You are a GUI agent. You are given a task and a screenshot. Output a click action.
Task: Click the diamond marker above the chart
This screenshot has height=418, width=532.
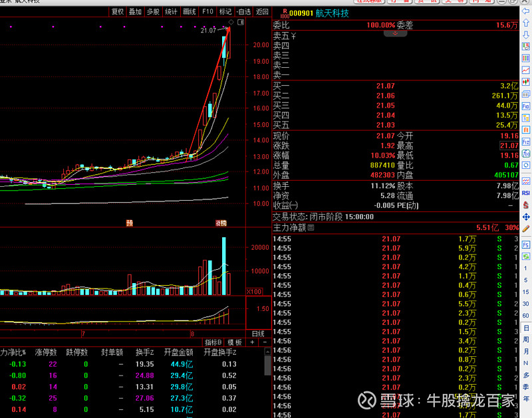tap(231, 22)
